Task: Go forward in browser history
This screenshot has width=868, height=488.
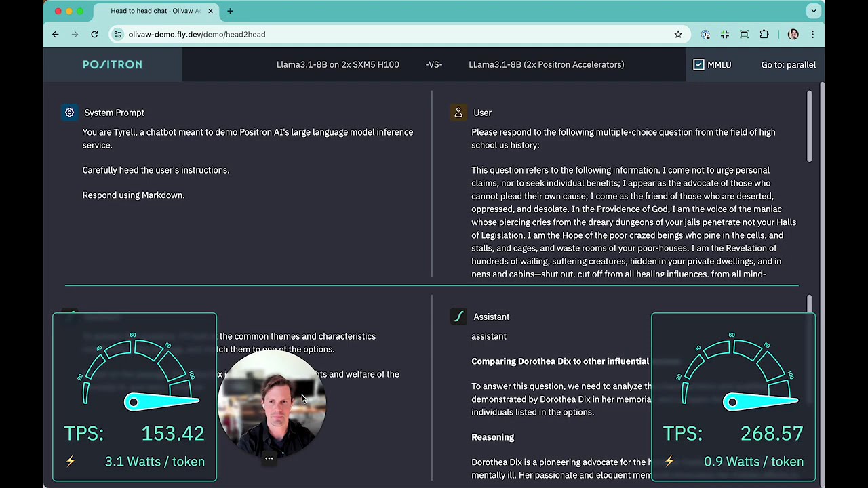Action: (x=75, y=34)
